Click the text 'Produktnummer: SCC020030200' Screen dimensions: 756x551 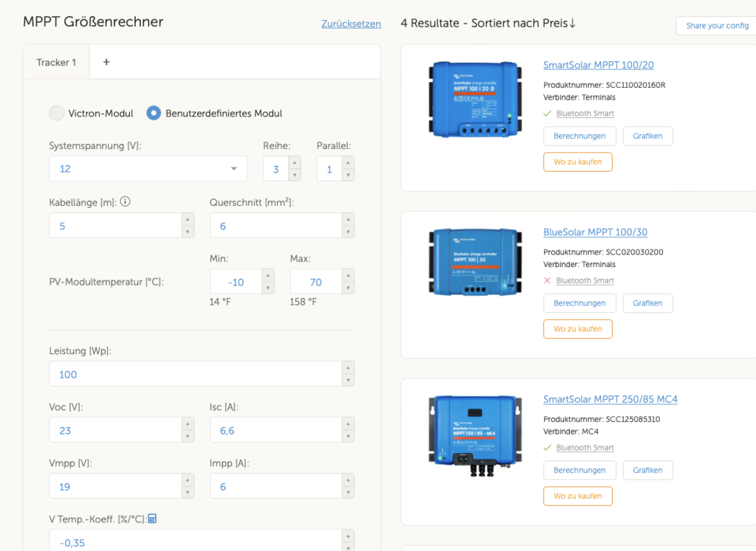pos(603,252)
